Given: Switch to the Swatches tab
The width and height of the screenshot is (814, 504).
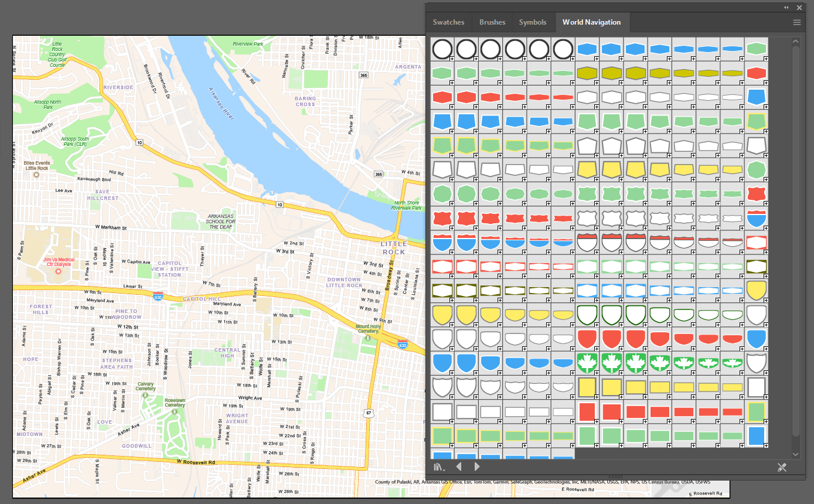Looking at the screenshot, I should pos(449,22).
